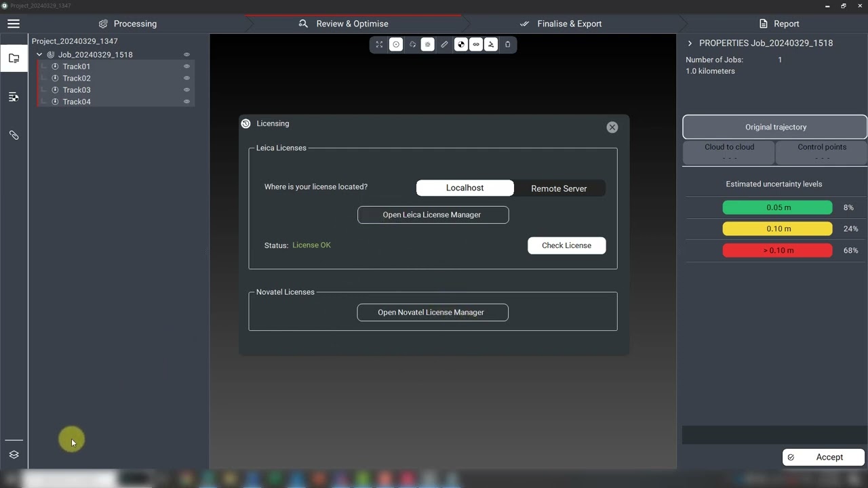868x488 pixels.
Task: Click the trash delete icon in toolbar
Action: click(507, 45)
